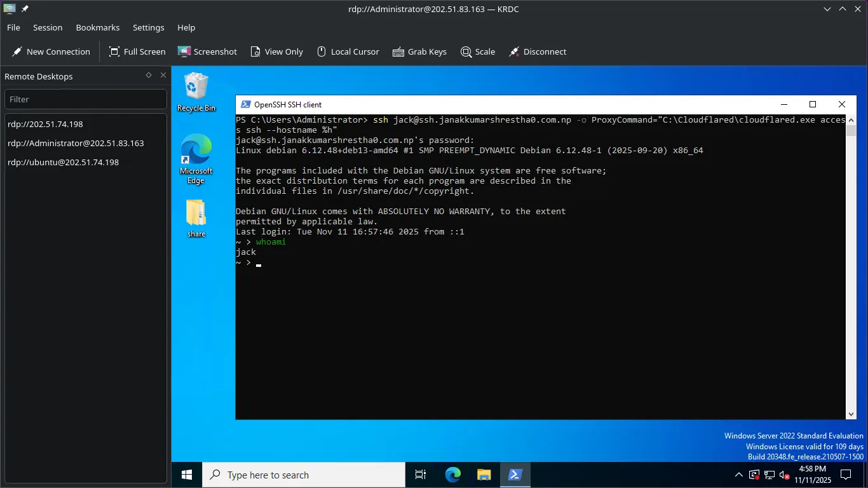Take a Screenshot of the remote desktop
This screenshot has width=868, height=488.
[207, 52]
